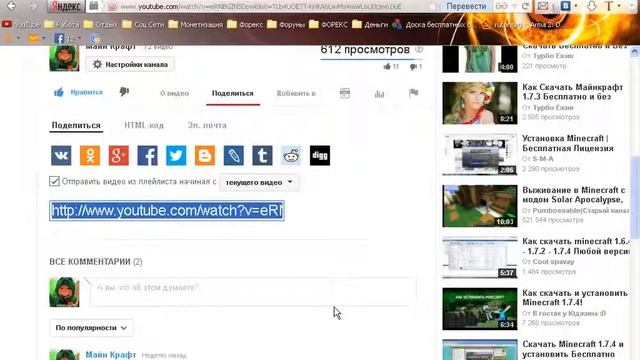Click the channel avatar near Настройки канала
Image resolution: width=640 pixels, height=360 pixels.
[64, 58]
